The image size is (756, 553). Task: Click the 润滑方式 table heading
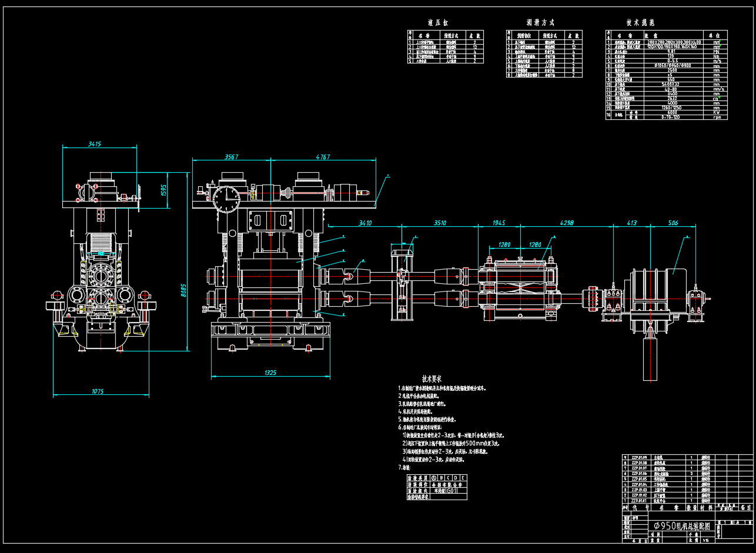click(x=540, y=23)
